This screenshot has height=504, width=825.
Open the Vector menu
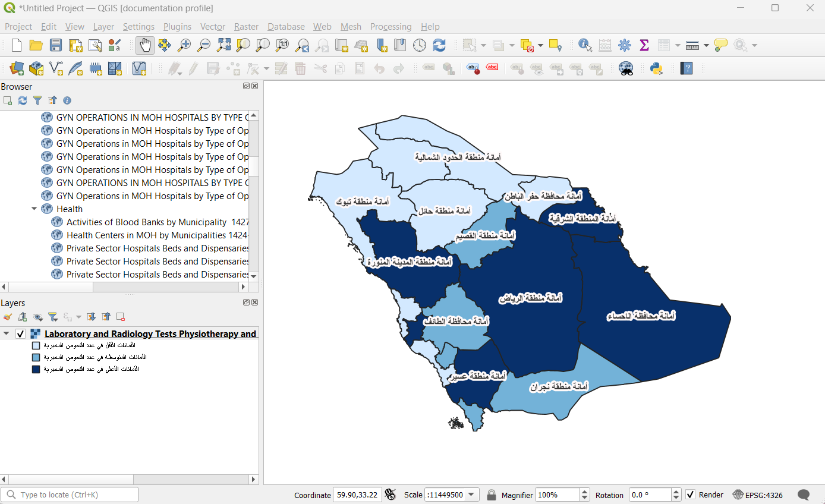point(212,27)
